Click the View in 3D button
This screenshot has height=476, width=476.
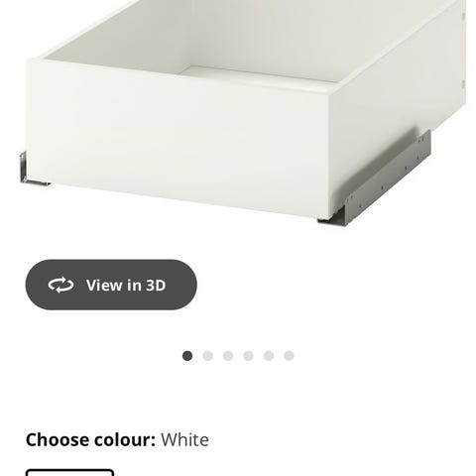tap(111, 285)
